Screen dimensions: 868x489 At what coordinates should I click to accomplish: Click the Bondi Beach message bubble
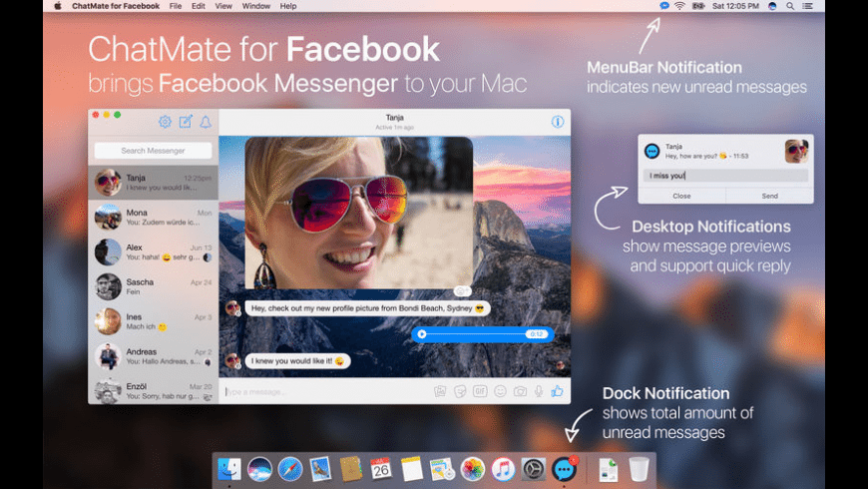click(x=367, y=308)
